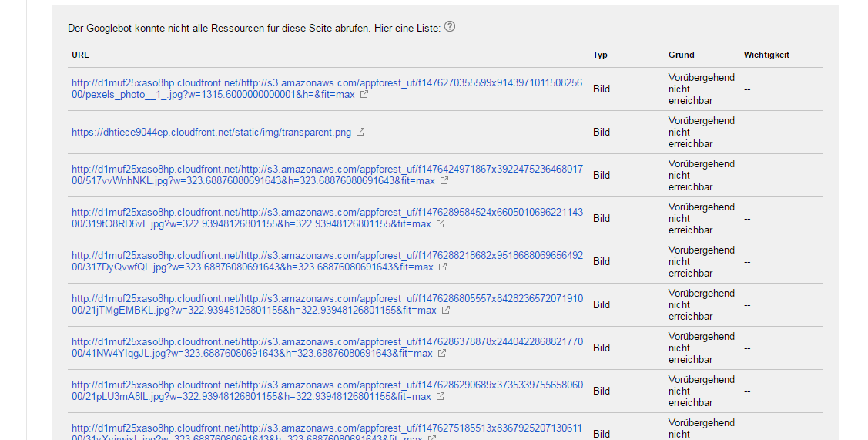Click the help question mark icon
Viewport: 868px width, 440px height.
click(450, 27)
